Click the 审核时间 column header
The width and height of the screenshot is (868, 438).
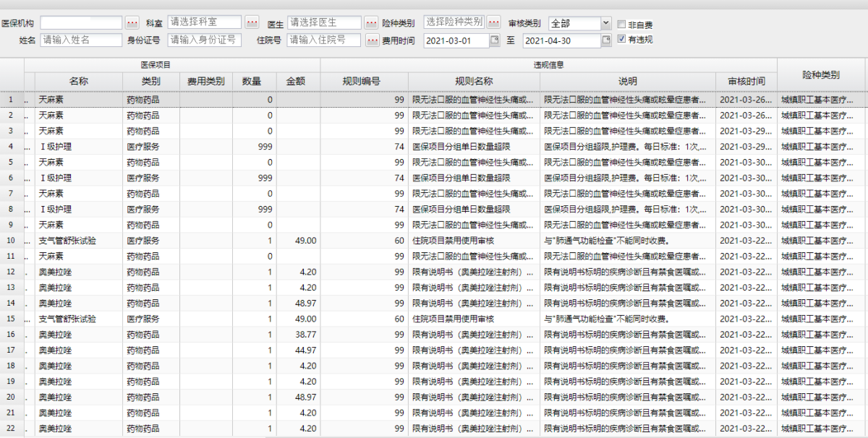746,82
